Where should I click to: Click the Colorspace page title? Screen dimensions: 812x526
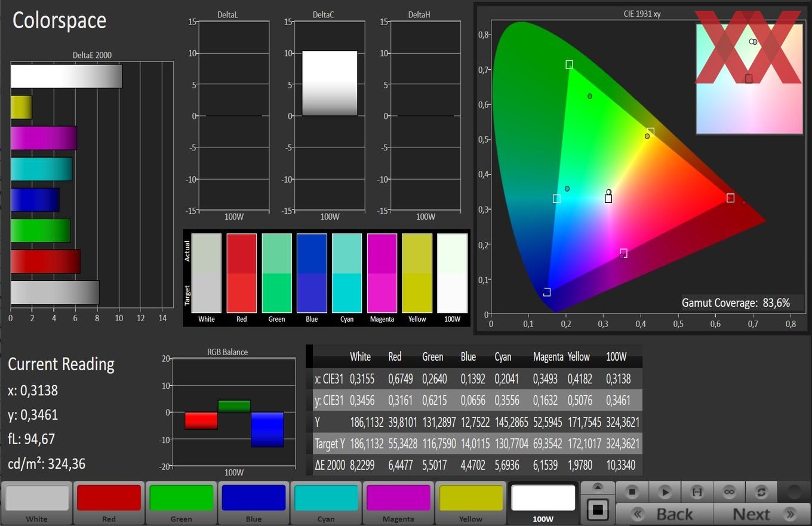59,20
